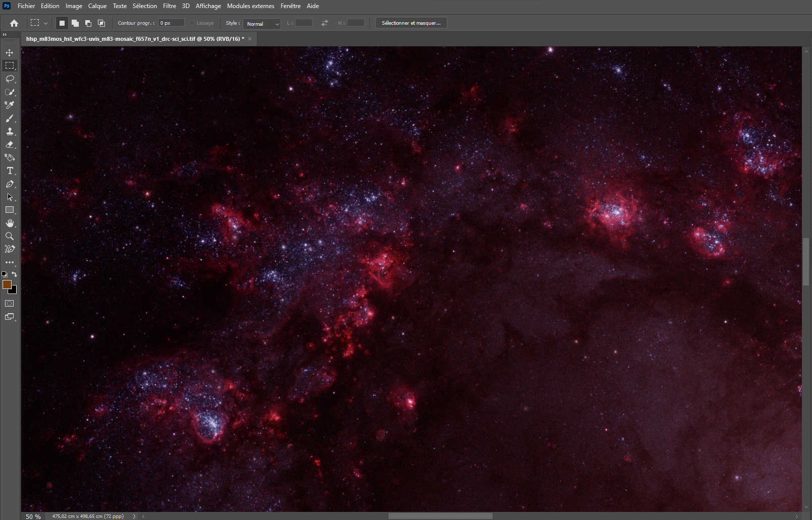Click the Sélectionner et masquer button

pos(411,23)
